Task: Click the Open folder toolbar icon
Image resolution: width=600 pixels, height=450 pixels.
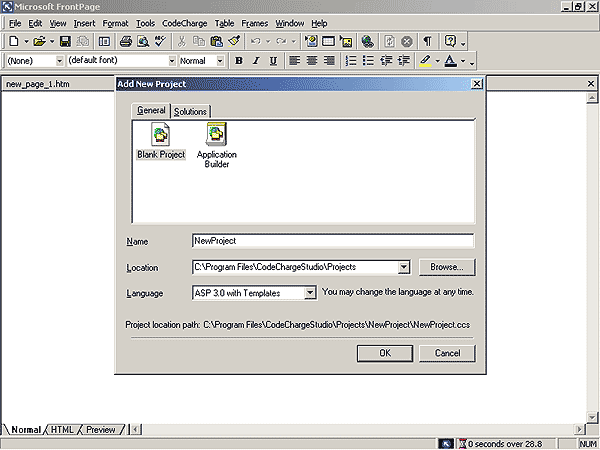Action: (x=39, y=41)
